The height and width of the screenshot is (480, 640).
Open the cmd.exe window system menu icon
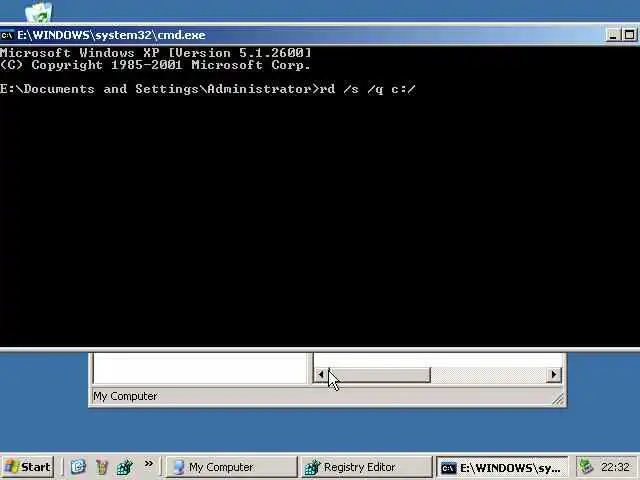pos(7,35)
